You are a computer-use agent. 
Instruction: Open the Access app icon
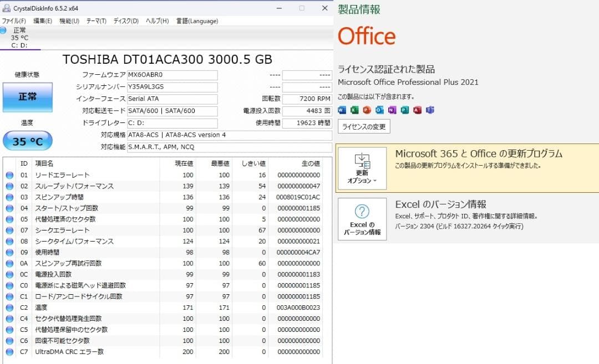[415, 110]
